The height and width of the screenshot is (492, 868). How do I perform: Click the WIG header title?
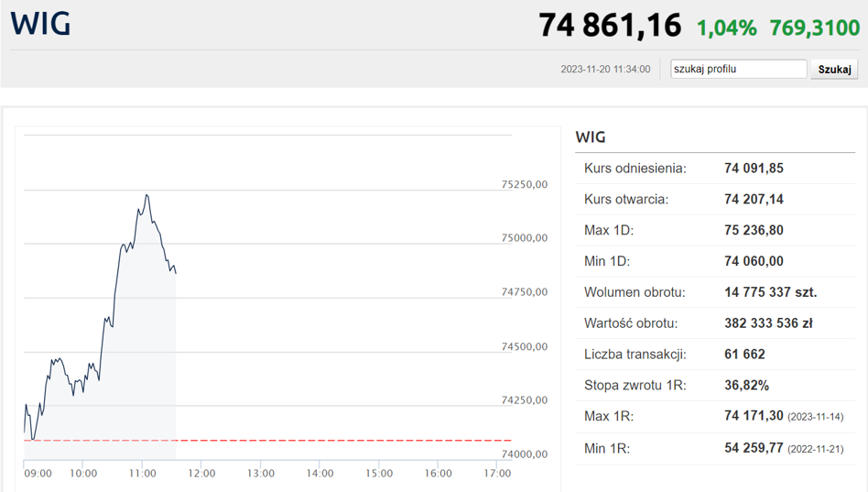[40, 24]
